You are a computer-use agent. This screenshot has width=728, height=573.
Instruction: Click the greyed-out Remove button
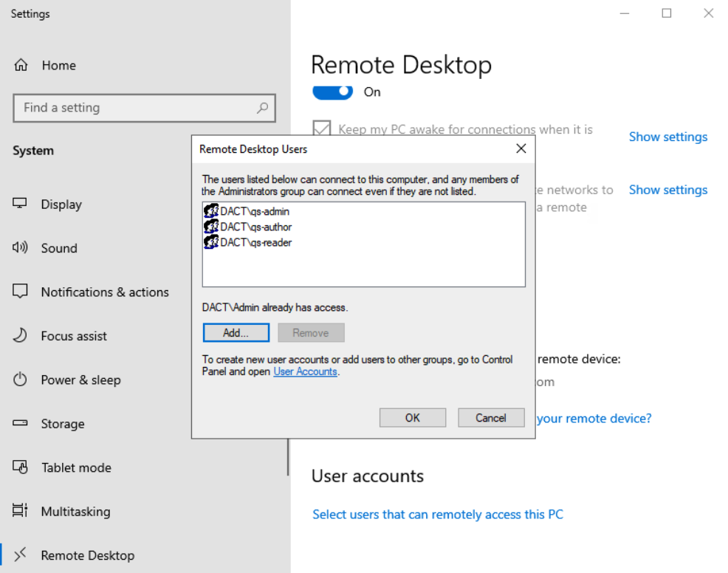coord(311,332)
